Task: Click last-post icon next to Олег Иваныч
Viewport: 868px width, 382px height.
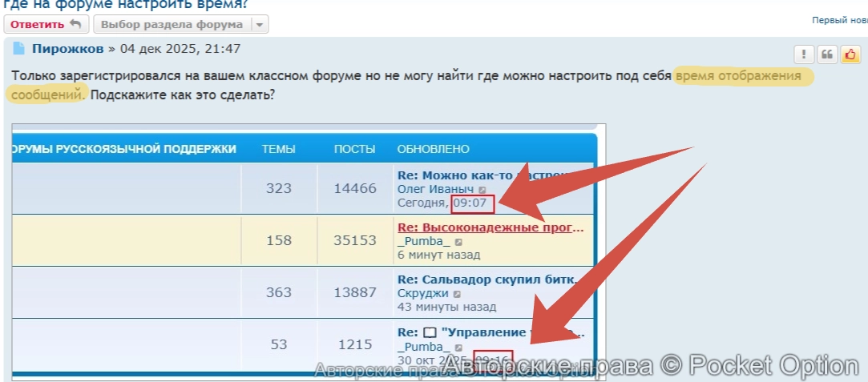Action: pyautogui.click(x=482, y=190)
